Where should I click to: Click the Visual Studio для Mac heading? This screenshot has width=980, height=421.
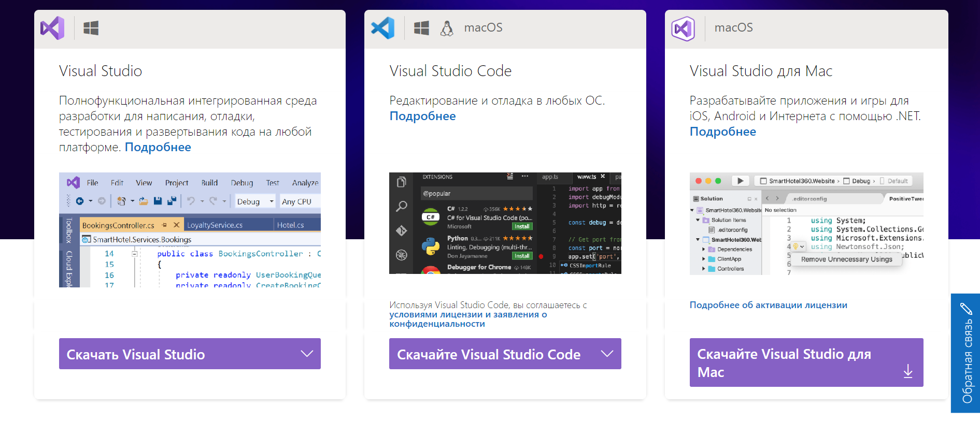coord(761,71)
